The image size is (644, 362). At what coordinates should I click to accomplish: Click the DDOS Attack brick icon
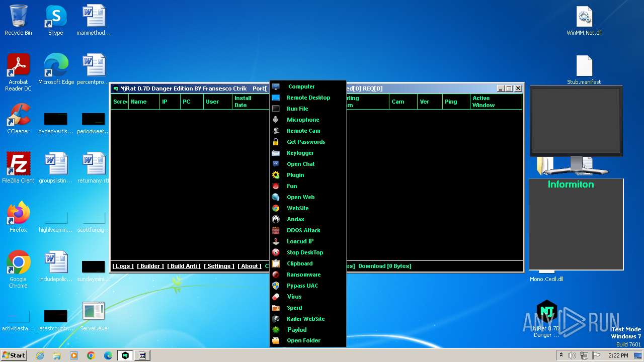(276, 230)
